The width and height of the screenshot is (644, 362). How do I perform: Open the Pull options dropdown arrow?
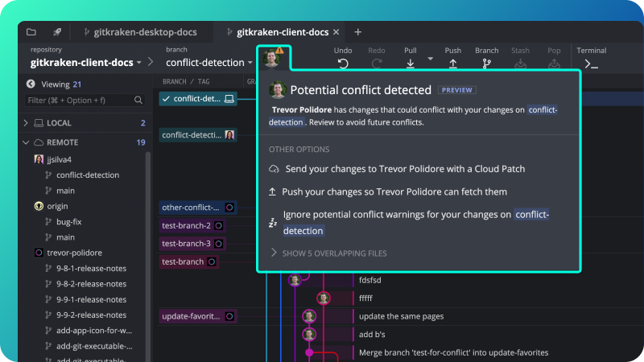[x=430, y=59]
